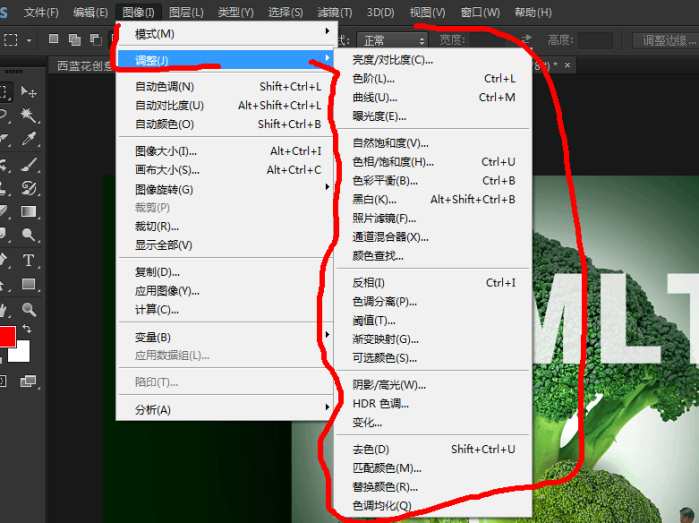Select the Gradient tool
699x523 pixels.
29,211
